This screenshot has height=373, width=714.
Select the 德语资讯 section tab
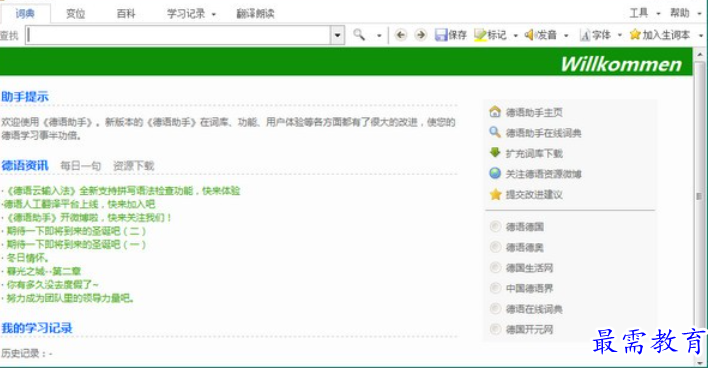[25, 165]
